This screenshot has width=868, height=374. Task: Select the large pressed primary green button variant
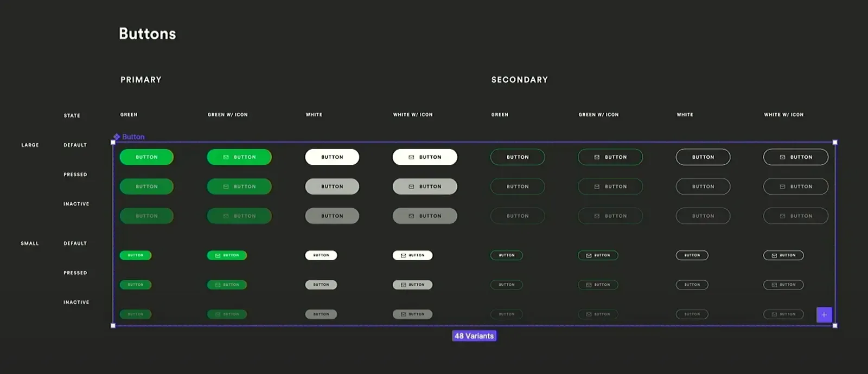(146, 186)
